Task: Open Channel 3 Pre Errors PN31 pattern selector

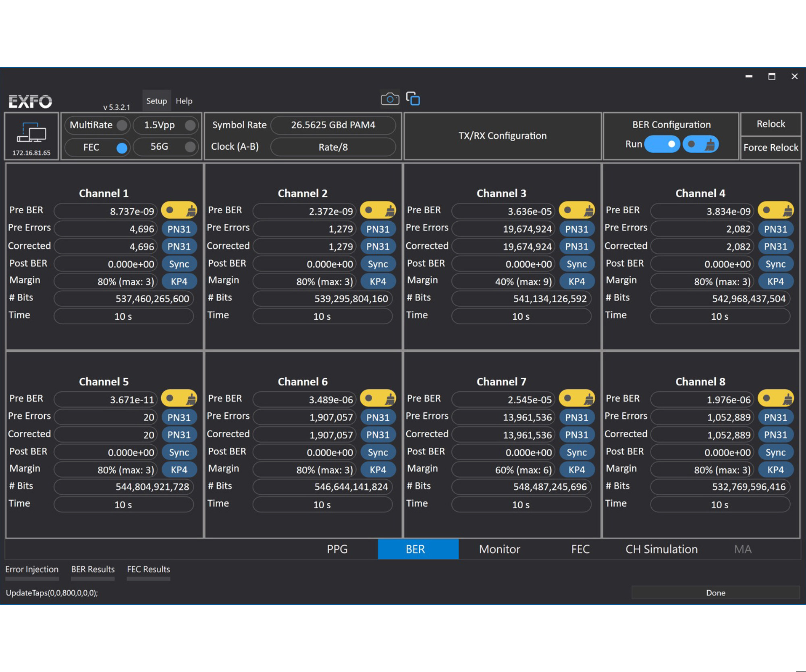Action: [576, 229]
